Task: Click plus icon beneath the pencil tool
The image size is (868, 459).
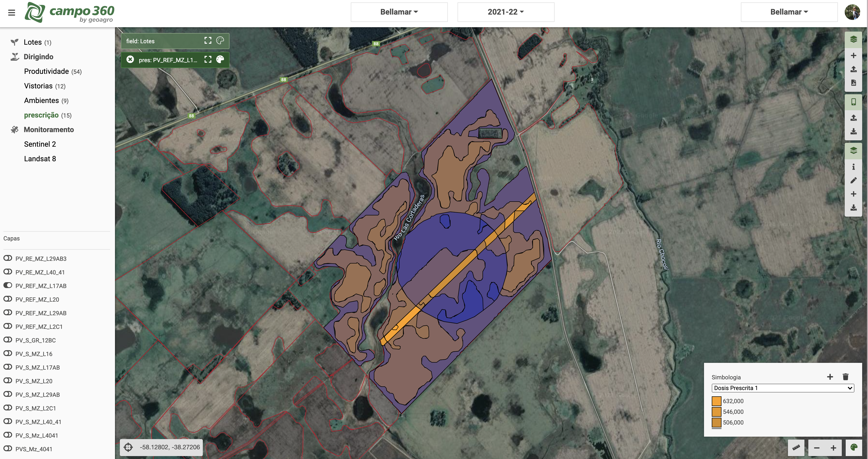Action: 853,194
